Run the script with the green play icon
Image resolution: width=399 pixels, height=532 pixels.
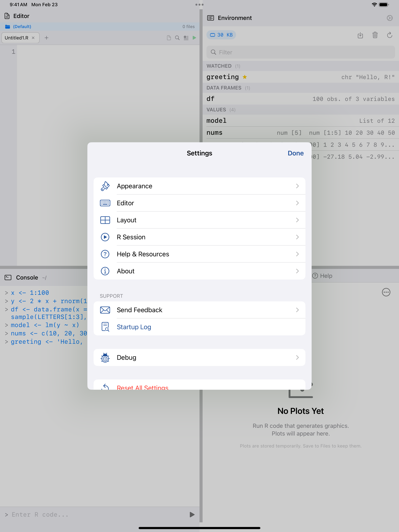[x=194, y=38]
